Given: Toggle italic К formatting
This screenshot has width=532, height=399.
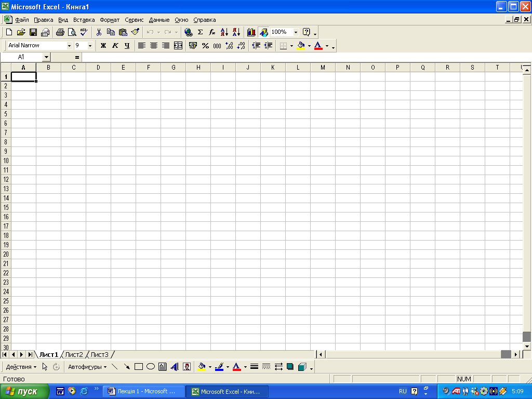Looking at the screenshot, I should coord(115,46).
